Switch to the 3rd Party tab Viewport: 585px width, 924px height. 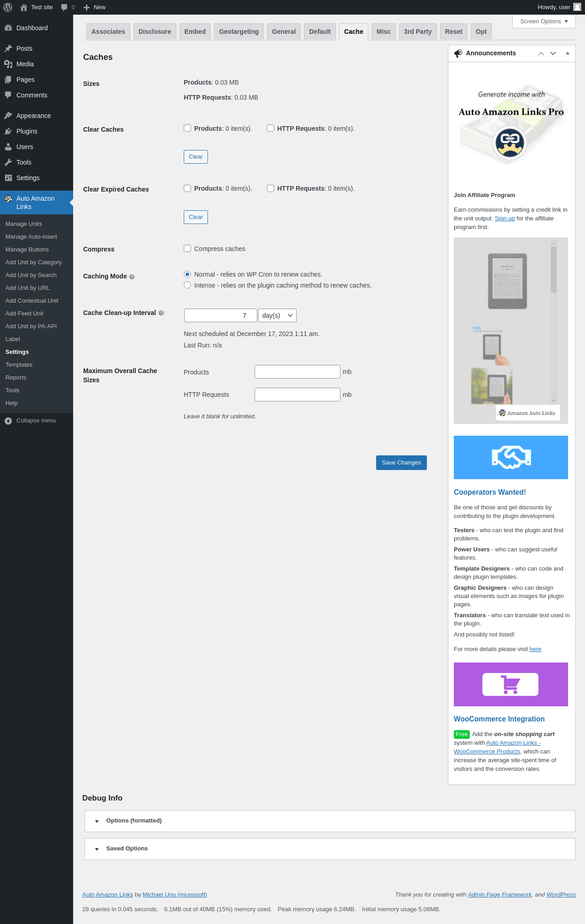[418, 32]
